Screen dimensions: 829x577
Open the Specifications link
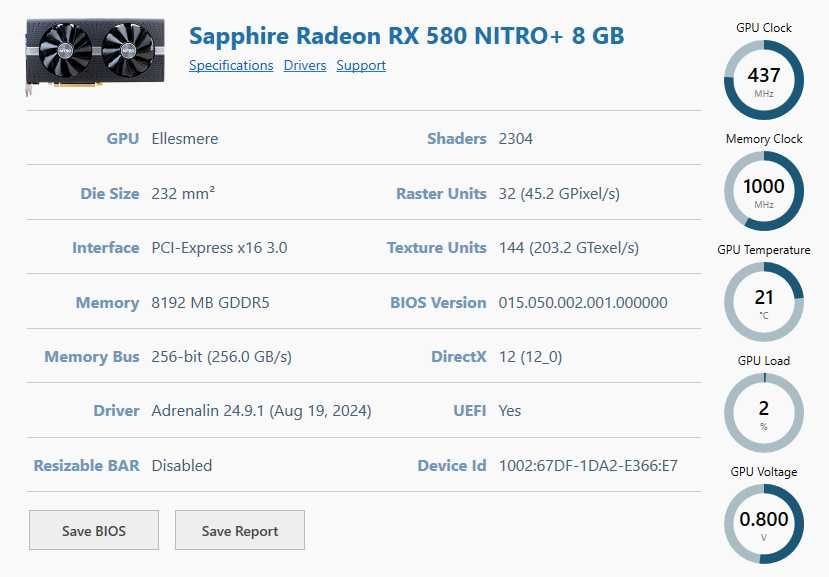(x=231, y=66)
